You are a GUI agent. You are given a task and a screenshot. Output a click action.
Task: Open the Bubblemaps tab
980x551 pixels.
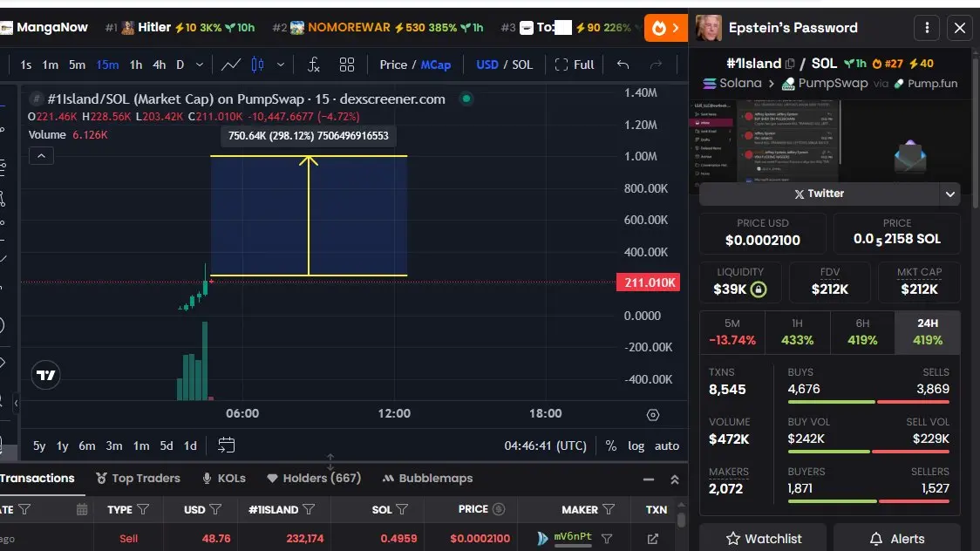427,478
